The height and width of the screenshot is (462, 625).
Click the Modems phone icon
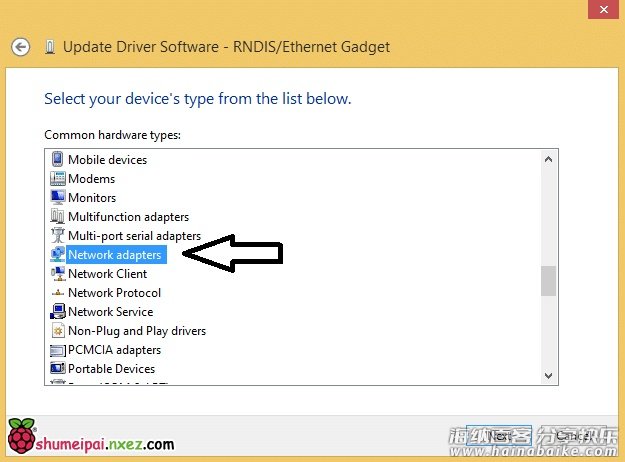pyautogui.click(x=57, y=179)
